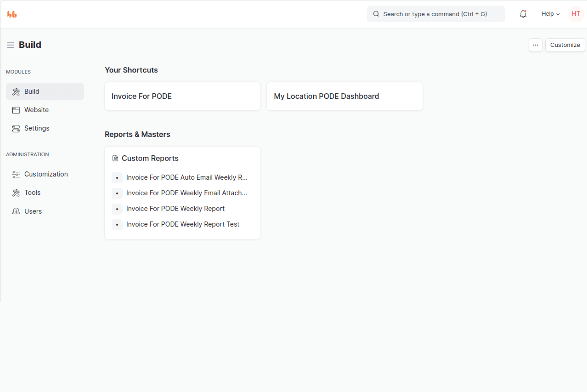587x392 pixels.
Task: Click the Customization sliders icon
Action: tap(16, 175)
